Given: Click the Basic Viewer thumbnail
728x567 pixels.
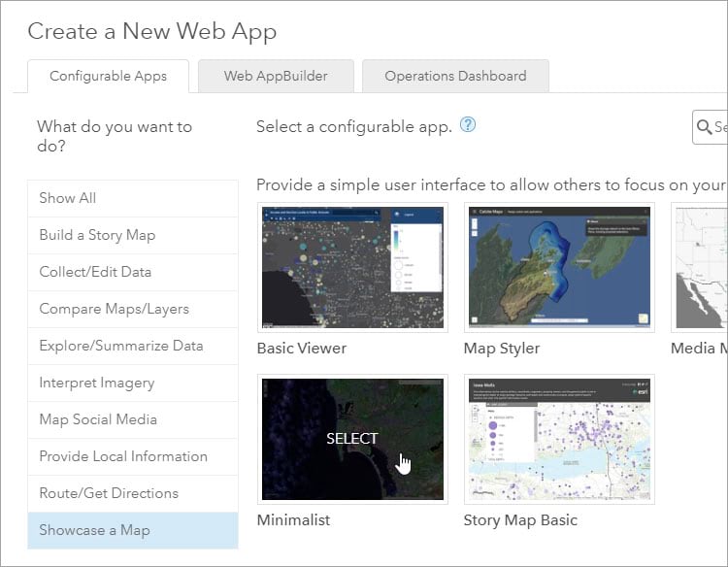Looking at the screenshot, I should coord(352,267).
